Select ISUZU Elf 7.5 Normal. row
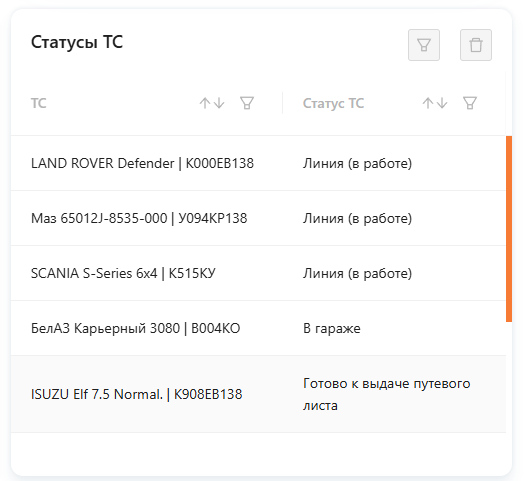Viewport: 525px width, 481px height. coord(258,394)
